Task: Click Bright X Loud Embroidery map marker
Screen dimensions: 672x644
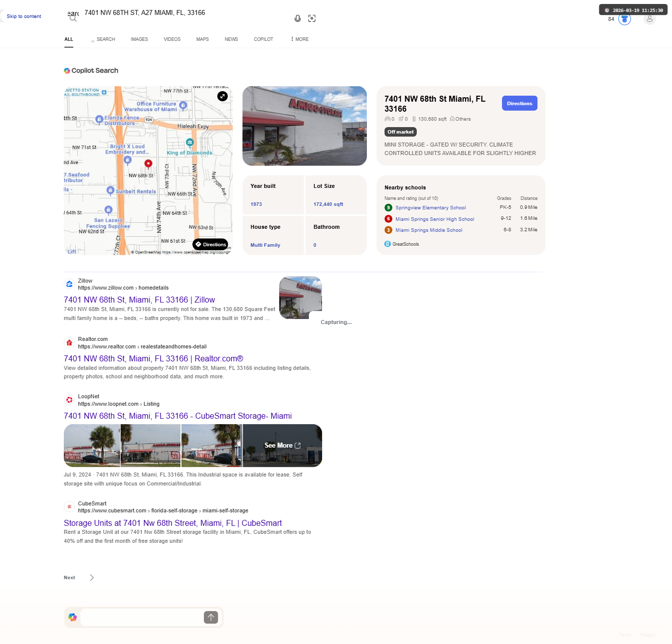Action: click(x=128, y=160)
